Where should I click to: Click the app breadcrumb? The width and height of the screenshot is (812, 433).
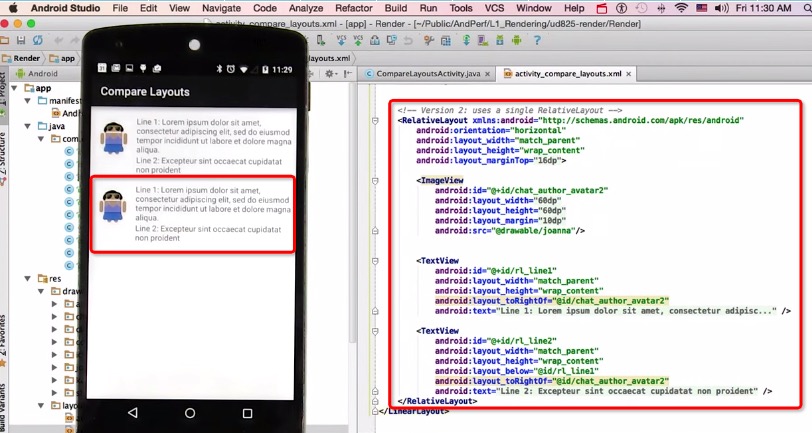pyautogui.click(x=62, y=58)
